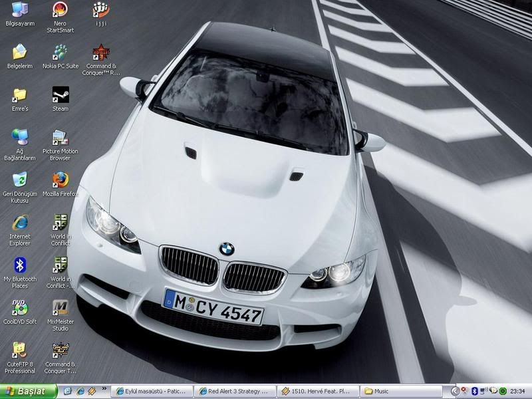Image resolution: width=532 pixels, height=399 pixels.
Task: Click the CoolDVD Soft desktop icon
Action: (x=20, y=308)
